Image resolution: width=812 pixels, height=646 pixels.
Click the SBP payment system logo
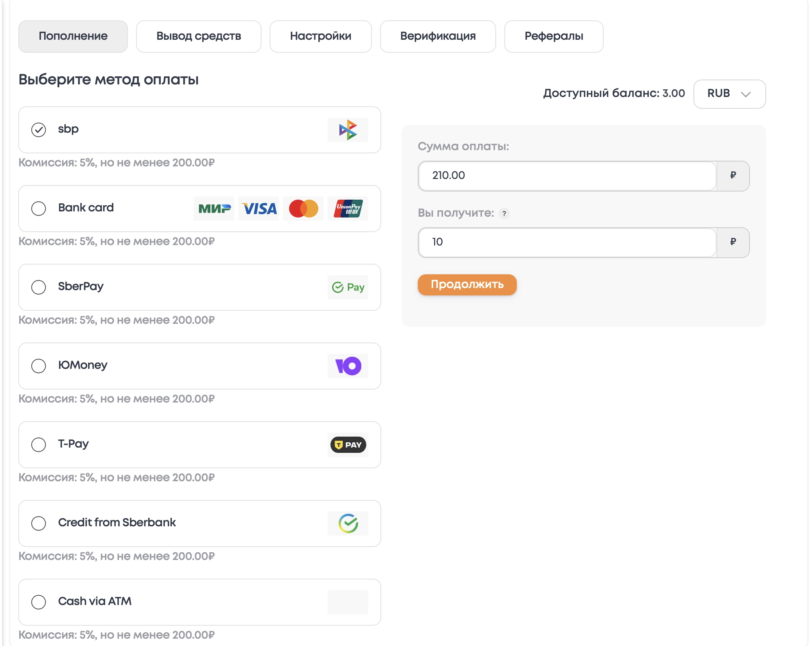click(348, 130)
